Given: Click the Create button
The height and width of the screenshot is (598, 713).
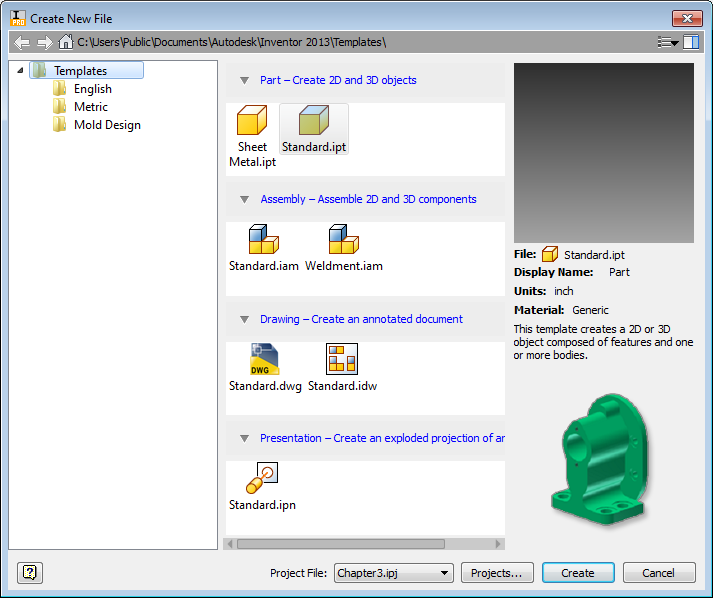Looking at the screenshot, I should point(578,573).
